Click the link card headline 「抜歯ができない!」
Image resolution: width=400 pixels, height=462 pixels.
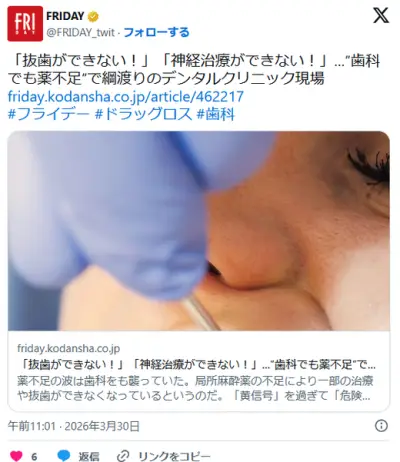196,365
